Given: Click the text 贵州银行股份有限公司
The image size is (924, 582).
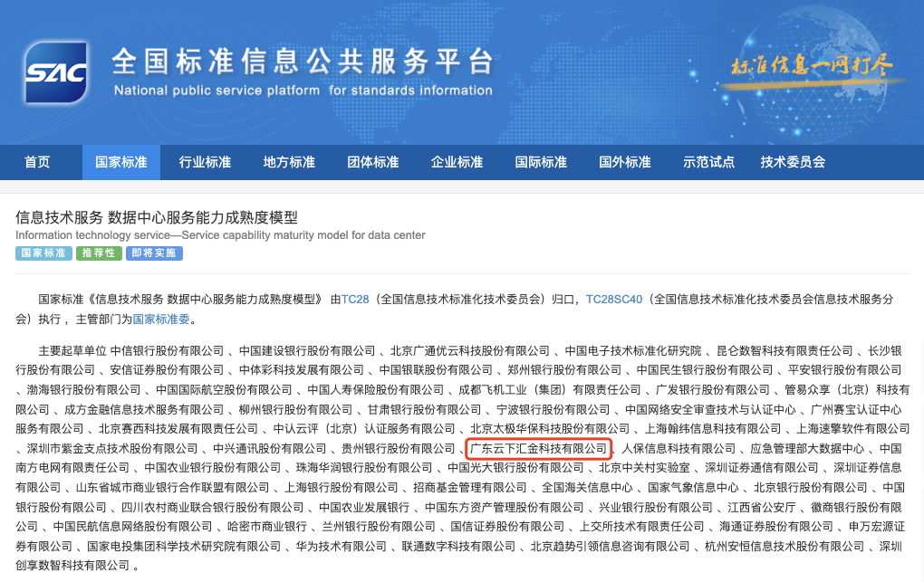Looking at the screenshot, I should (x=399, y=449).
